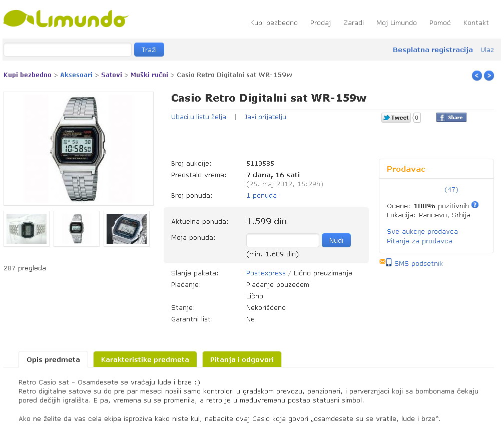Open the Moj Limundo menu
Image resolution: width=504 pixels, height=427 pixels.
coord(396,23)
